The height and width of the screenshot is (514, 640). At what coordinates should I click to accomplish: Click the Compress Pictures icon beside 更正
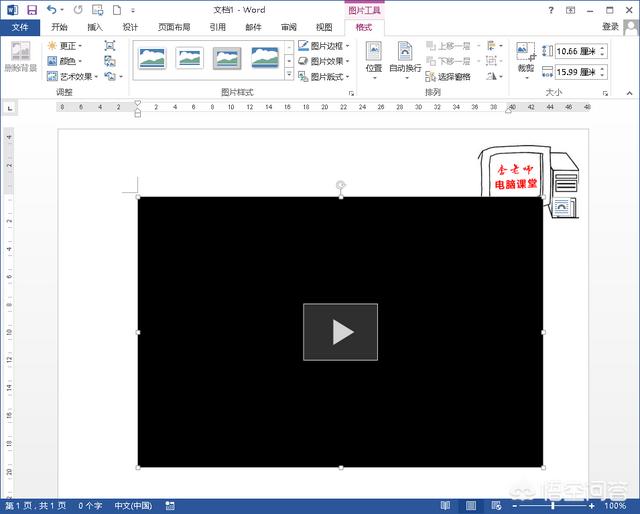point(109,46)
